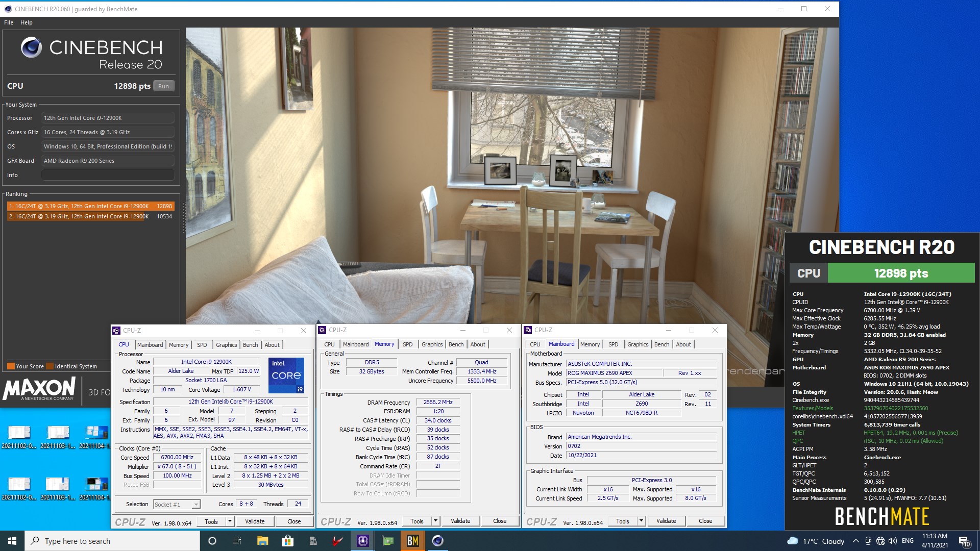Click the DRAM Frequency value 2666.2 MHz
Image resolution: width=980 pixels, height=551 pixels.
coord(438,402)
